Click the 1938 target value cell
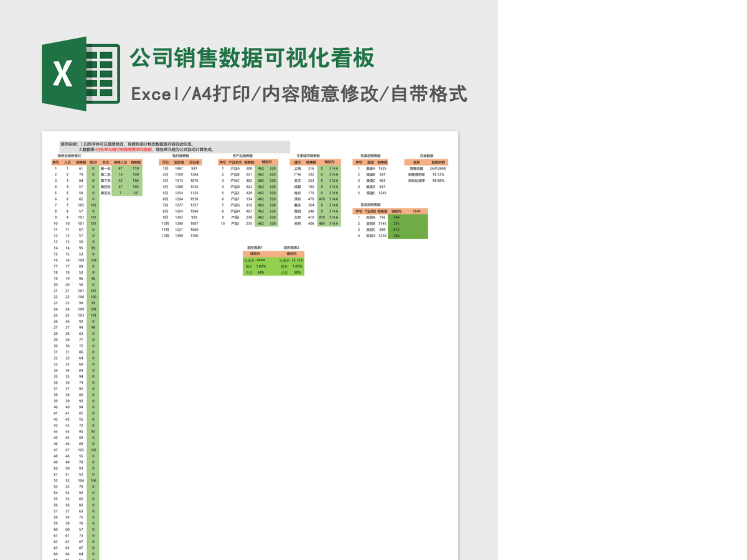Screen dimensions: 747x560 tap(194, 199)
